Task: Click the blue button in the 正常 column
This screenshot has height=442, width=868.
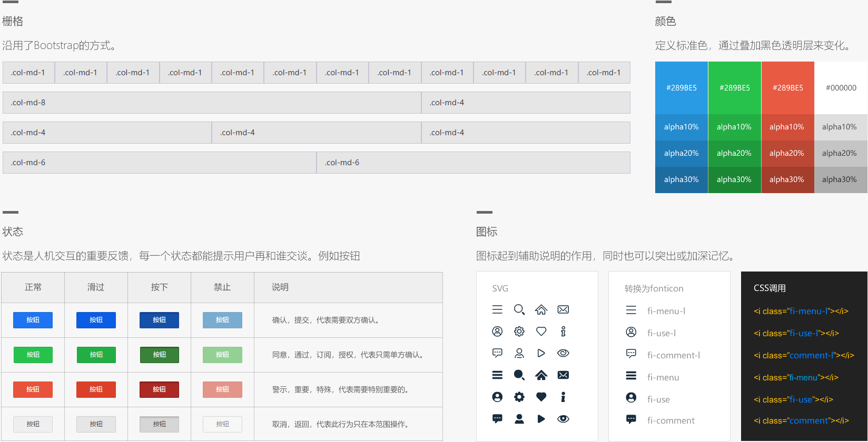Action: pyautogui.click(x=33, y=320)
